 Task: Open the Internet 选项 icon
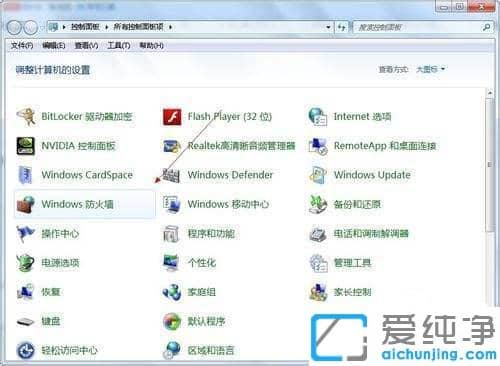click(318, 117)
